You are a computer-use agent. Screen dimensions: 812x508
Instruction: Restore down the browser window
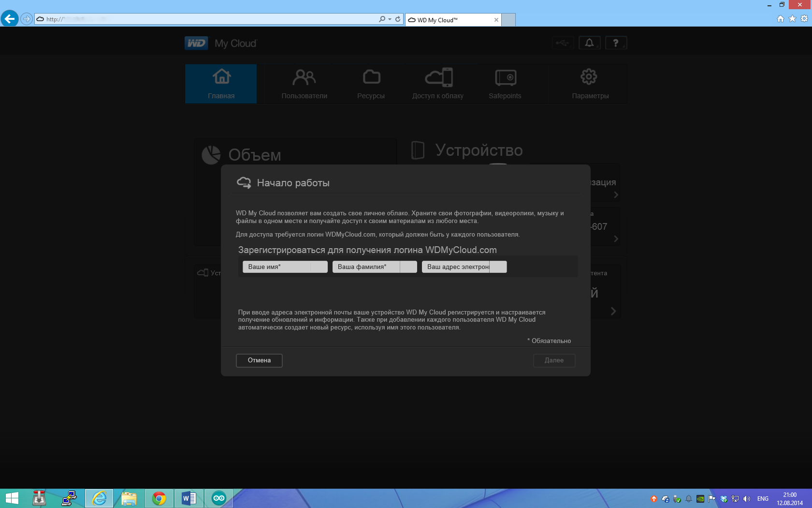click(782, 5)
